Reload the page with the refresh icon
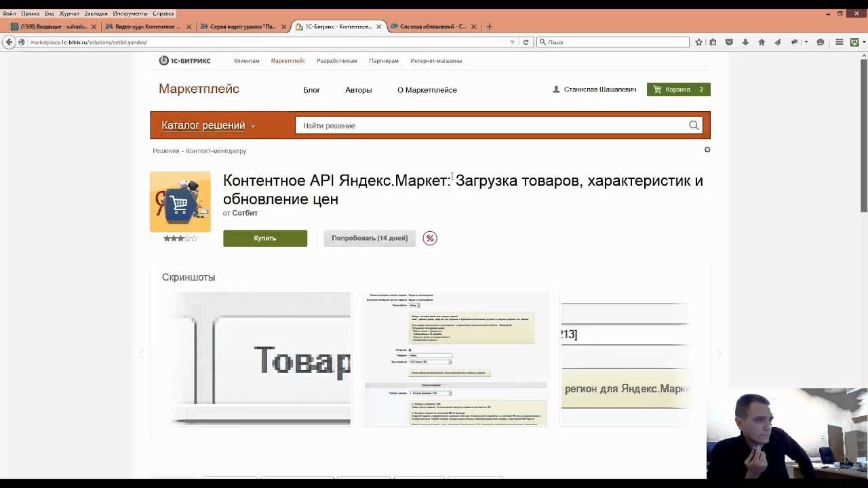Viewport: 868px width, 488px height. (526, 42)
